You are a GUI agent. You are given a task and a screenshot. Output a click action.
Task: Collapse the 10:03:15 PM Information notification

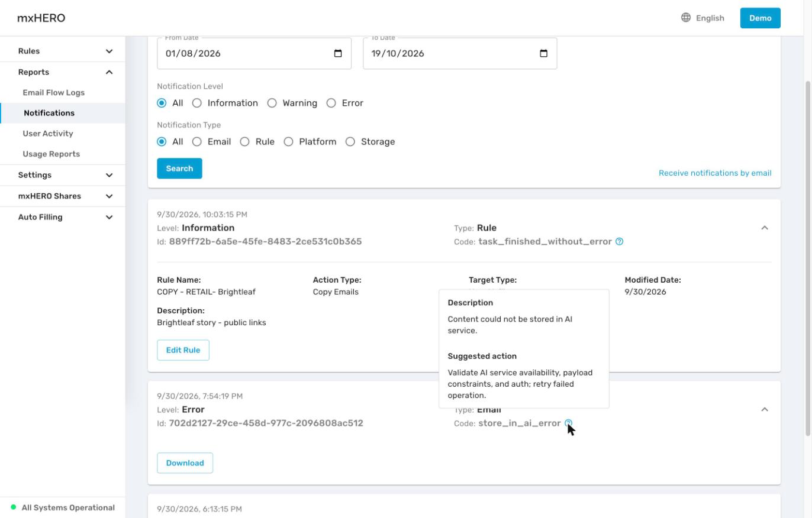(x=765, y=228)
